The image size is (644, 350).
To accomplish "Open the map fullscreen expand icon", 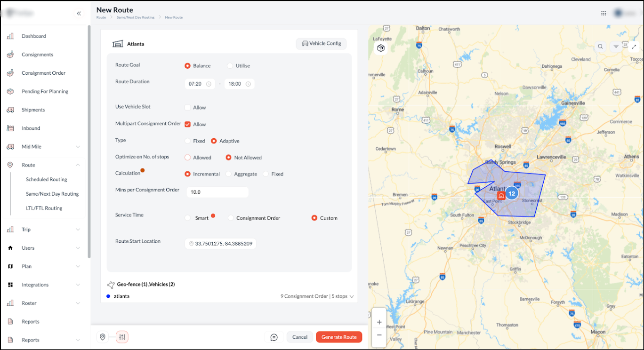I will [634, 47].
